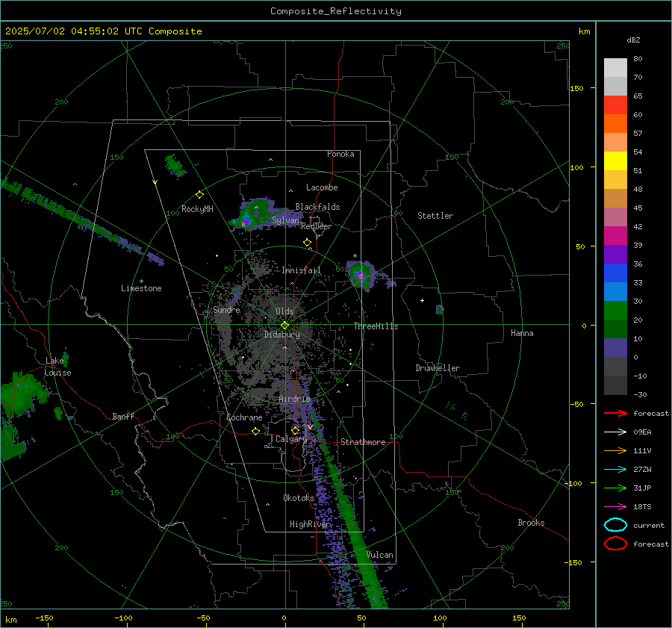The width and height of the screenshot is (672, 628).
Task: Click the dBZ scale heading
Action: coord(633,40)
